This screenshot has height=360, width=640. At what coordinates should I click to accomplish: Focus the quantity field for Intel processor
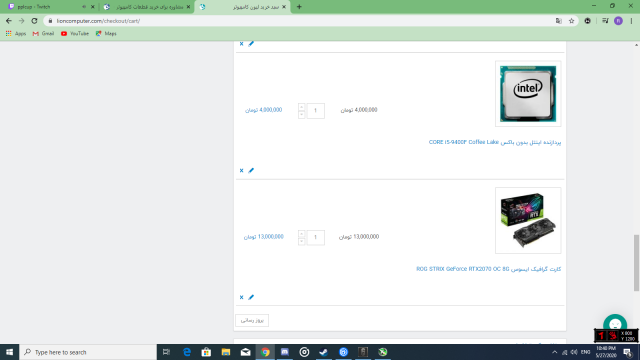point(316,111)
